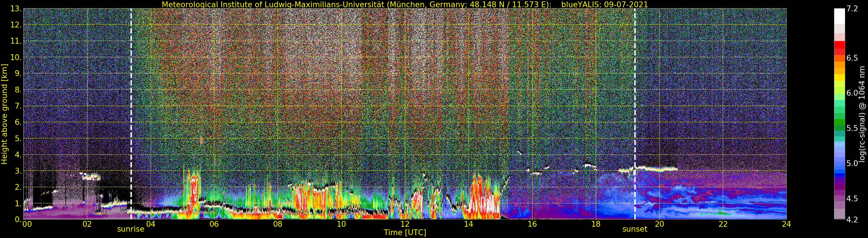Select the white dashed sunrise line
The width and height of the screenshot is (868, 238).
pos(131,101)
